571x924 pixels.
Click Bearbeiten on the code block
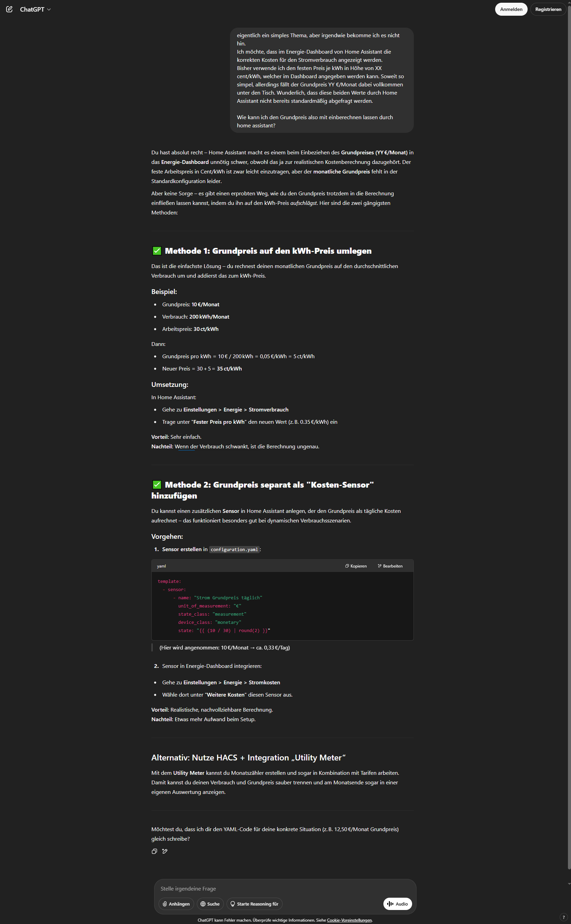tap(390, 566)
